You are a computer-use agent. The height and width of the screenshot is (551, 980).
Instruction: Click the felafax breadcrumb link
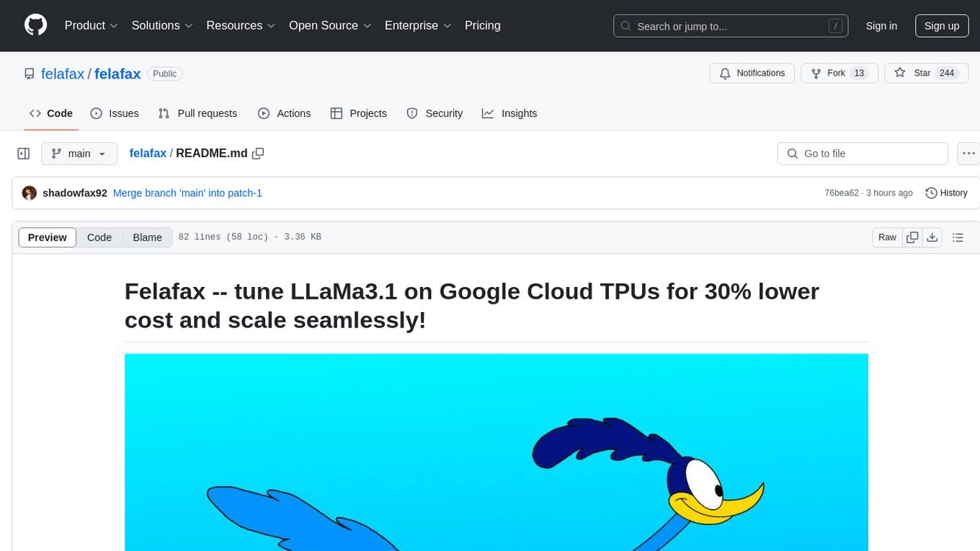coord(148,153)
